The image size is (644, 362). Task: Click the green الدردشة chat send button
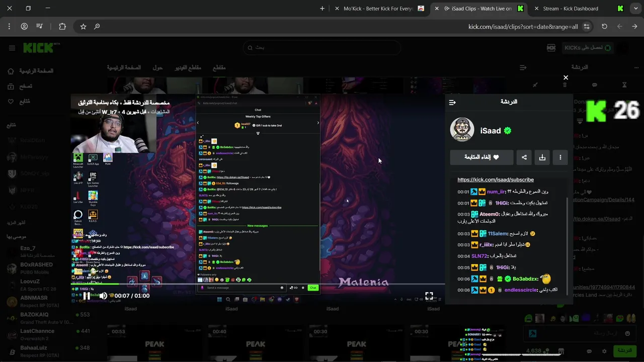click(624, 350)
